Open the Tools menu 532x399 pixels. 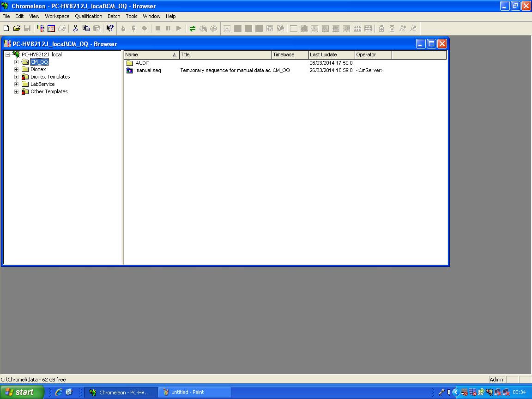point(132,16)
